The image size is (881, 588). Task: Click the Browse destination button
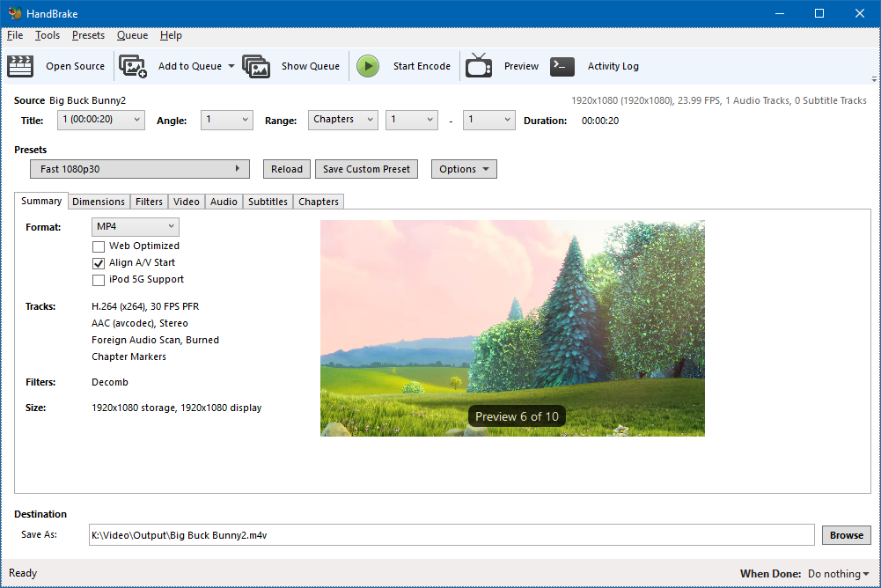pyautogui.click(x=847, y=535)
